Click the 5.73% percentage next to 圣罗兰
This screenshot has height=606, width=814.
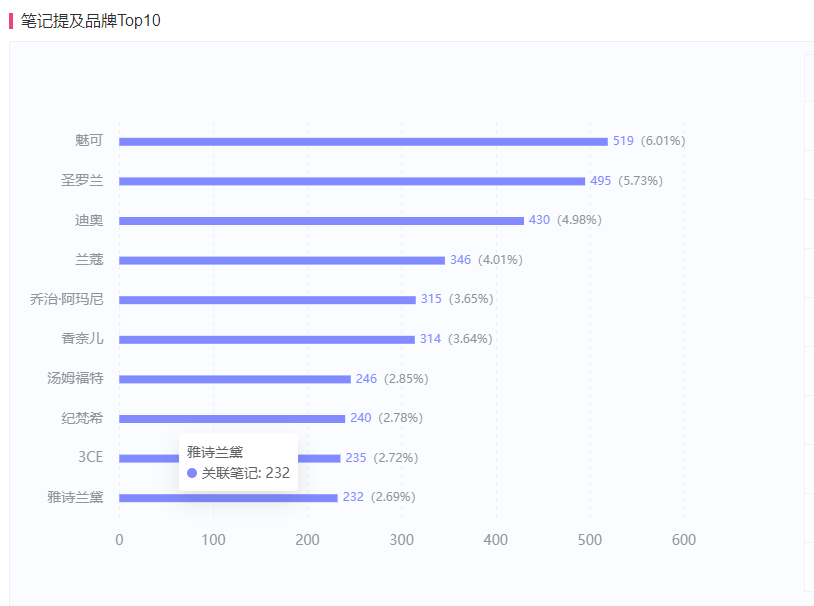coord(640,181)
